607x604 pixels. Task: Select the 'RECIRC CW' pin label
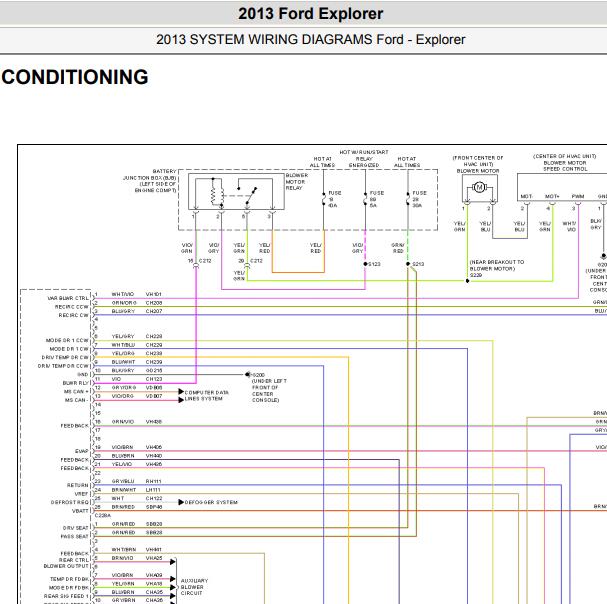point(74,315)
